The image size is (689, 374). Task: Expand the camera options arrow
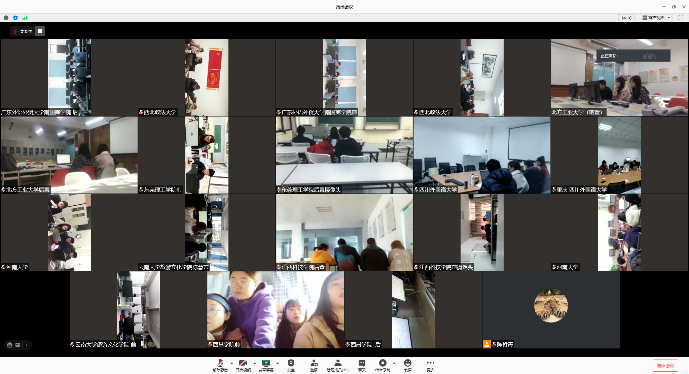[254, 363]
